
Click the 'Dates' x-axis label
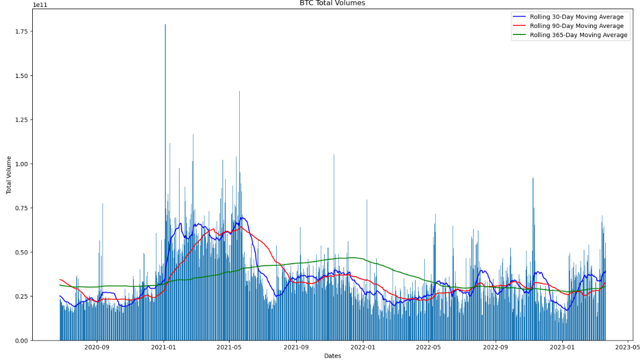pos(332,356)
